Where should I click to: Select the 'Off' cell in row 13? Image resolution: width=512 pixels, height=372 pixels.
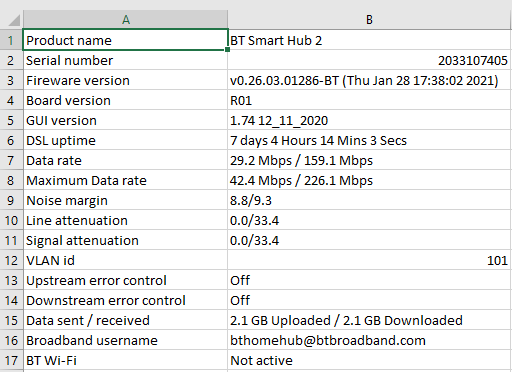point(370,280)
